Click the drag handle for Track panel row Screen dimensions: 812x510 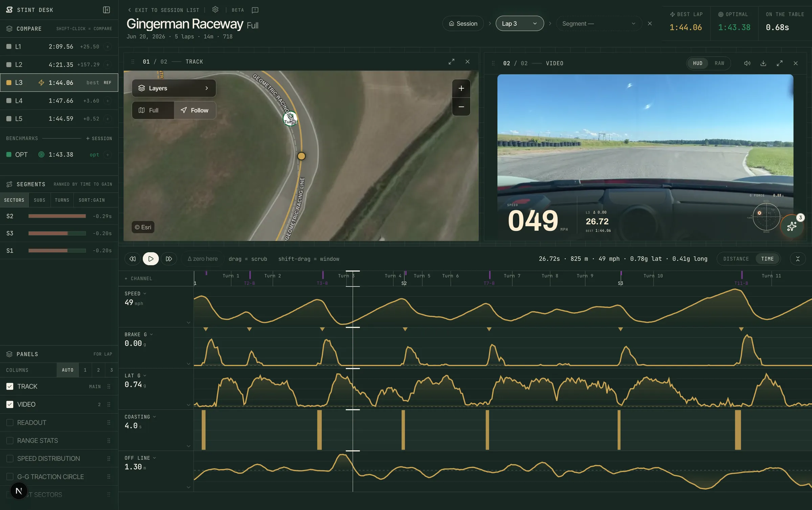tap(109, 386)
